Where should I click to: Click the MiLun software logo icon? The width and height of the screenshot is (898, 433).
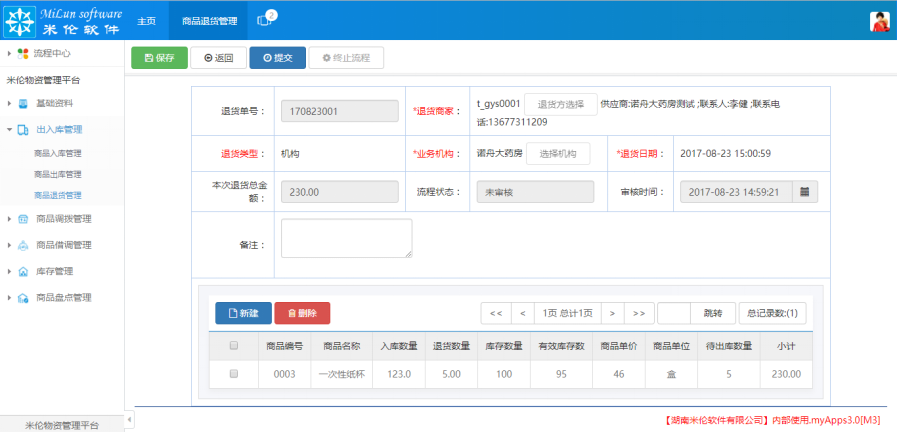pos(20,20)
